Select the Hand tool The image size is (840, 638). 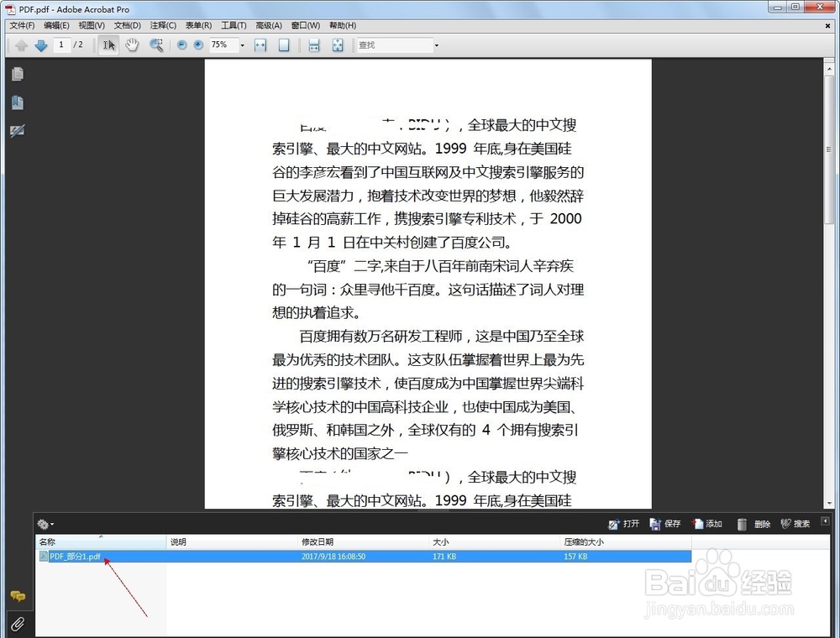point(132,45)
